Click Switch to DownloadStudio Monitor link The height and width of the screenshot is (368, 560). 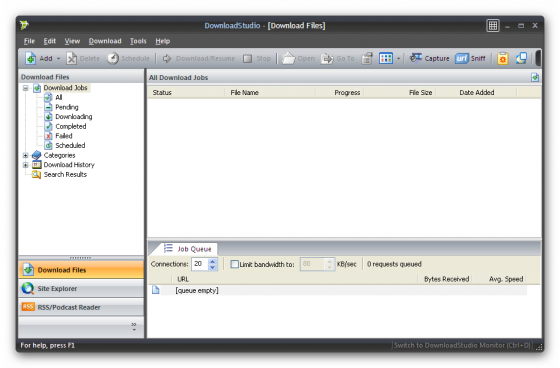pyautogui.click(x=463, y=345)
